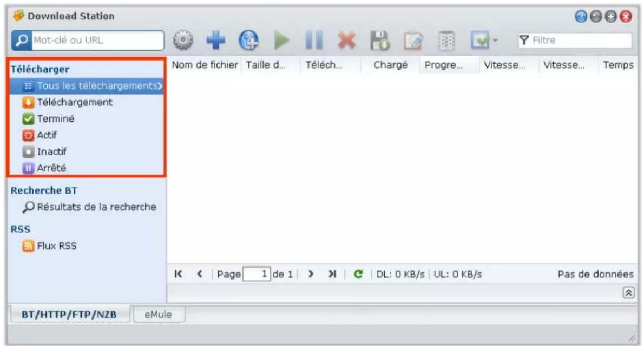This screenshot has height=346, width=644.
Task: Switch to BT/HTTP/FTP/NZB tab
Action: (x=69, y=315)
